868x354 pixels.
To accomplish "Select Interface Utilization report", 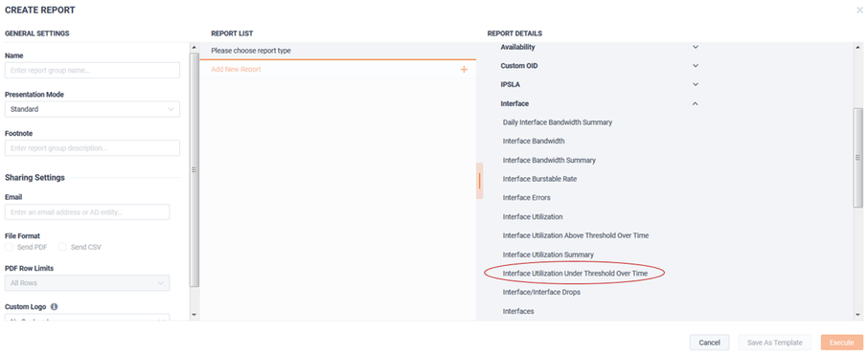I will click(x=533, y=217).
